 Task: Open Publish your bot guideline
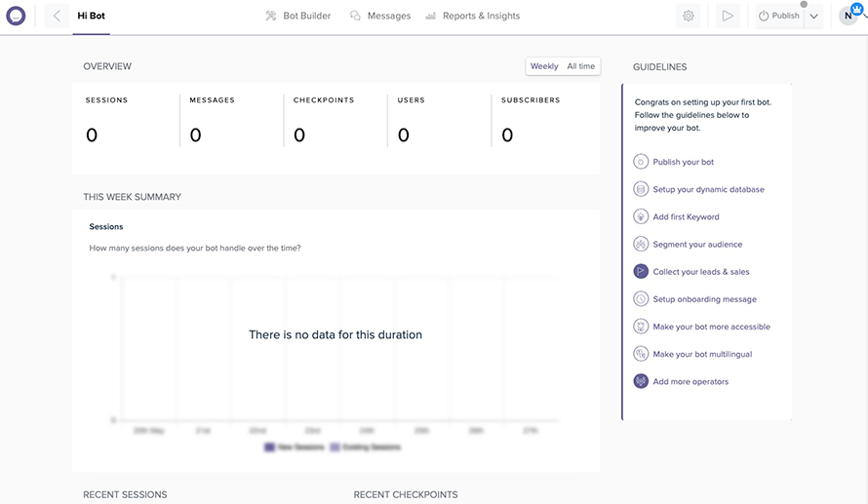coord(683,162)
